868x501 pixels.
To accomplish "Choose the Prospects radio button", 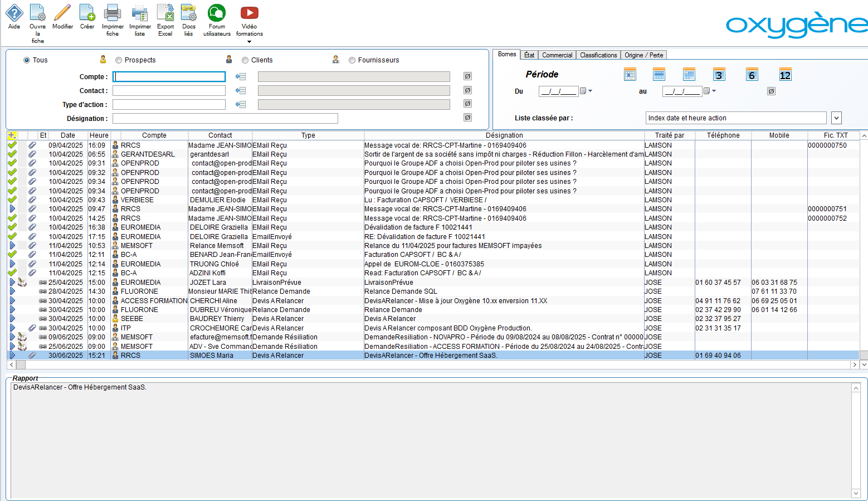I will click(x=119, y=60).
